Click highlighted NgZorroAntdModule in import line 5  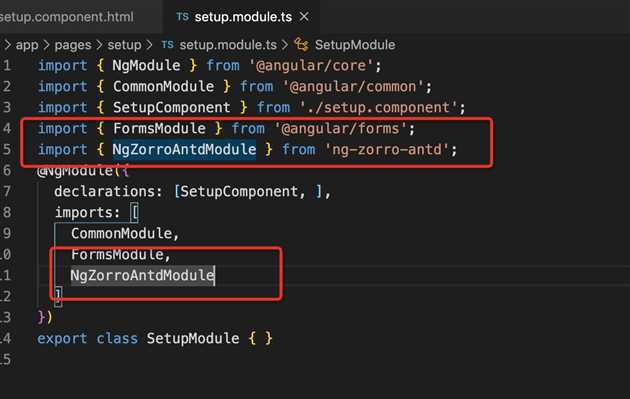click(184, 149)
